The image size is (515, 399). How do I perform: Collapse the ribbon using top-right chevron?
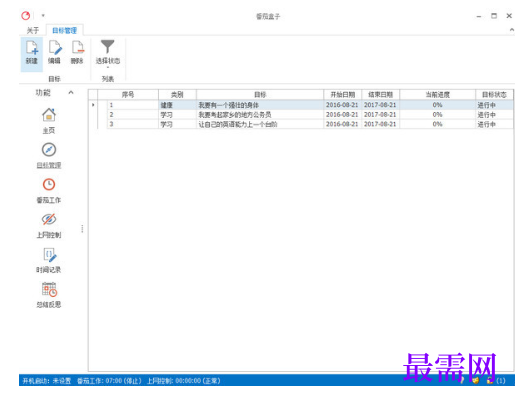pyautogui.click(x=512, y=30)
